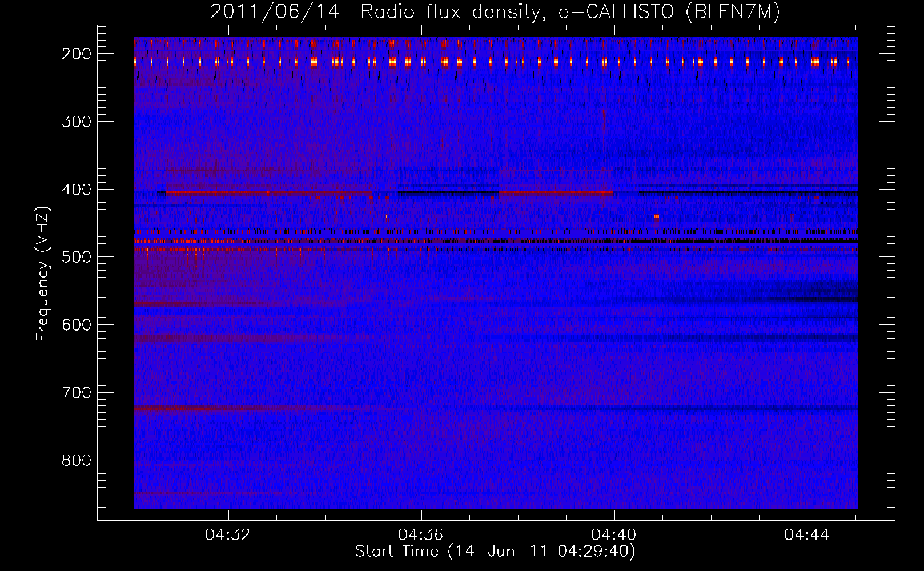Image resolution: width=924 pixels, height=571 pixels.
Task: Click the 04:36 time tick label
Action: (421, 535)
